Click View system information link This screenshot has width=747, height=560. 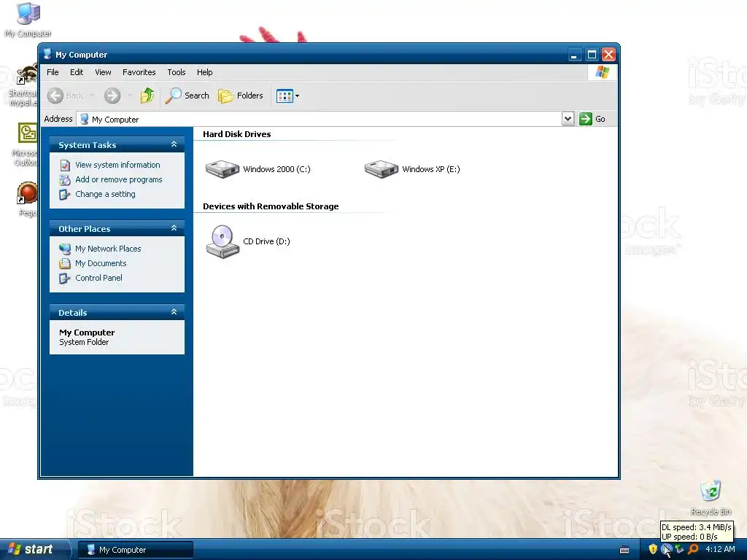pos(117,165)
